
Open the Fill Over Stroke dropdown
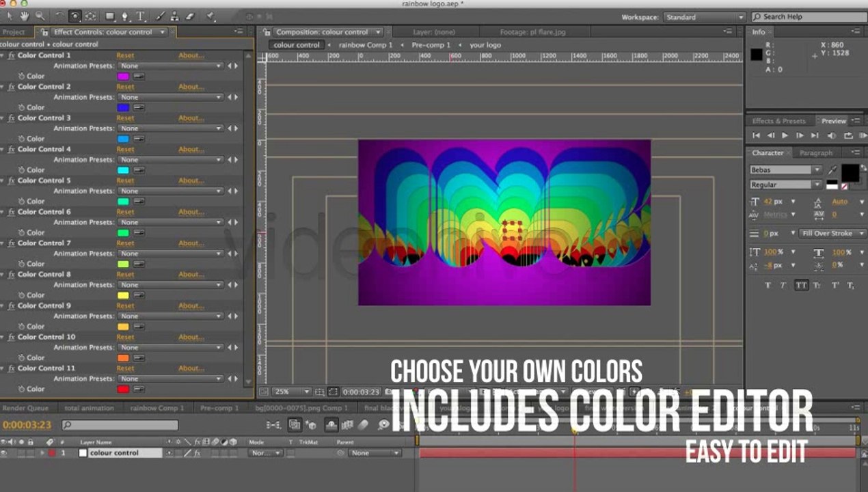pyautogui.click(x=832, y=234)
